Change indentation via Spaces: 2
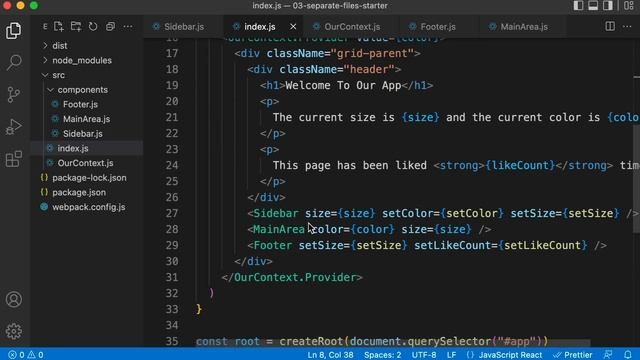The height and width of the screenshot is (360, 640). point(382,355)
